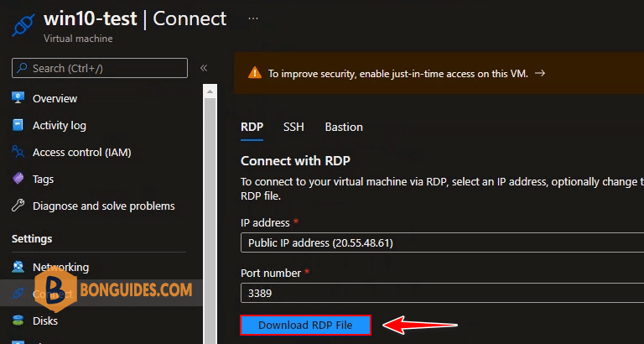
Task: Open the ellipsis more options menu
Action: coord(253,18)
